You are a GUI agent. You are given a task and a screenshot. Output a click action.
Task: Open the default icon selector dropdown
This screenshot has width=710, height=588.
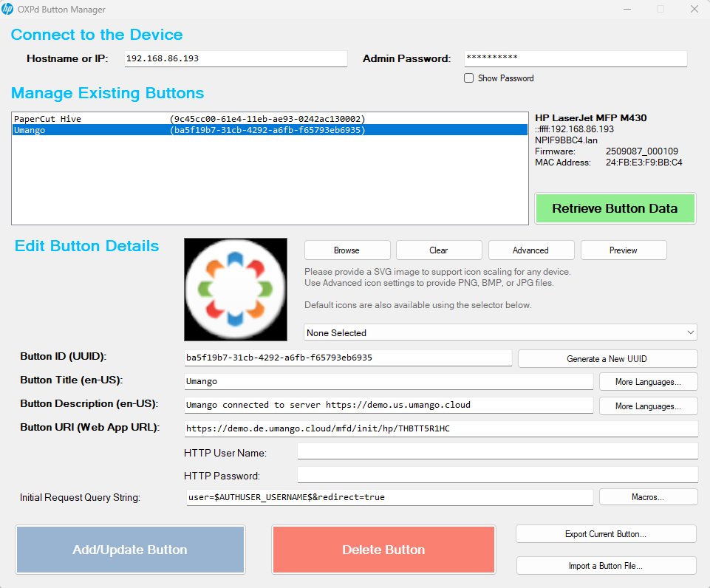500,332
